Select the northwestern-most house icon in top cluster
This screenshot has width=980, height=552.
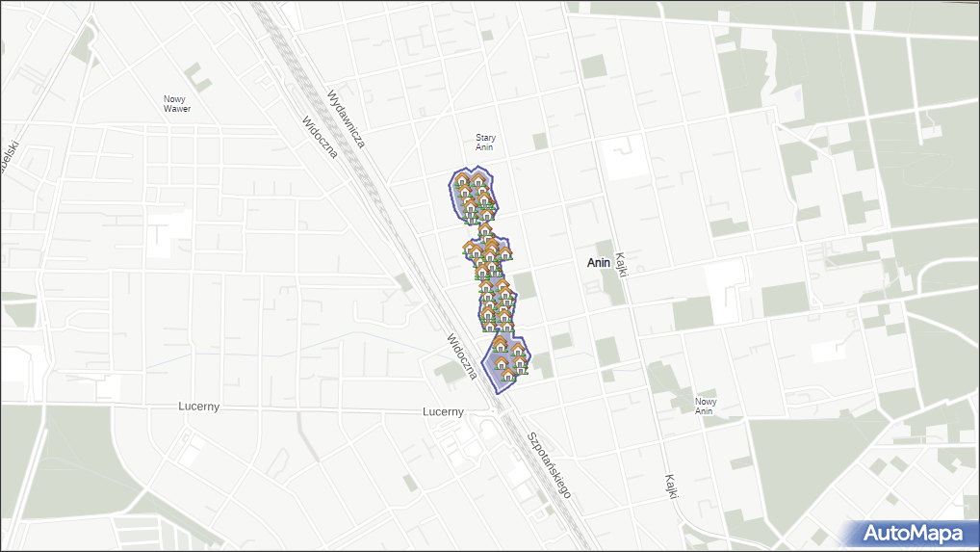tap(462, 181)
